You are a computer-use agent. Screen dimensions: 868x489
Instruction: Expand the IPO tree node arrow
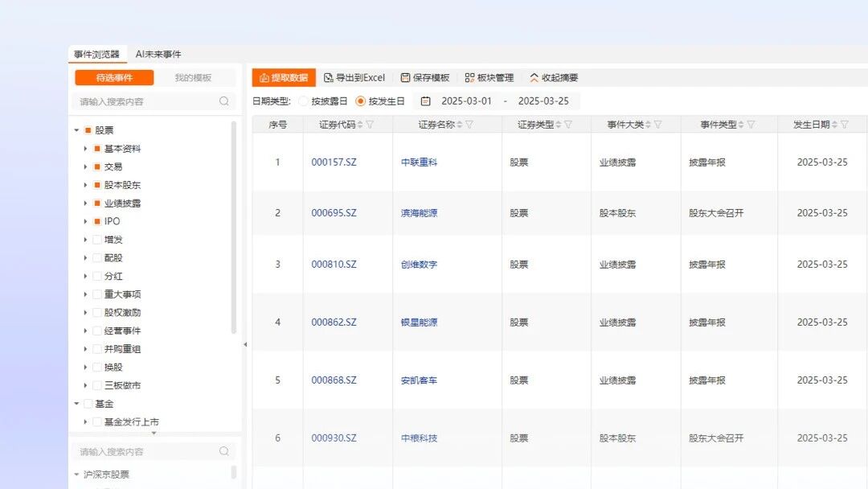click(85, 221)
